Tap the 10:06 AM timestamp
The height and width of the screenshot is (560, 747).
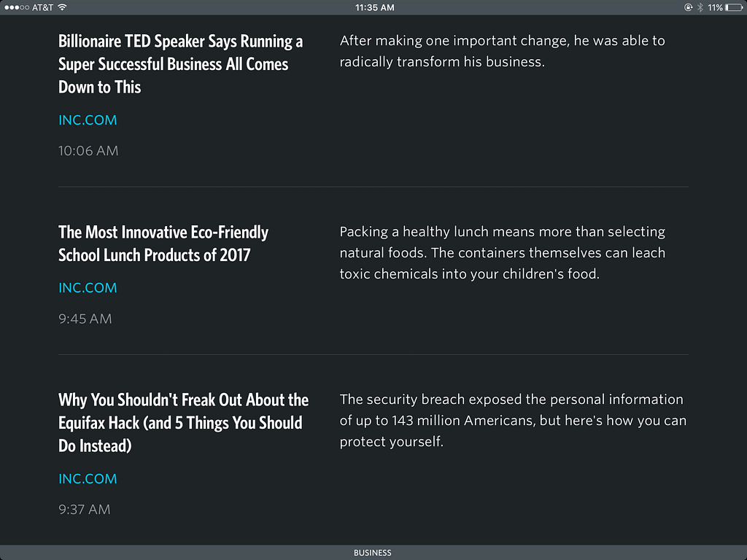88,151
